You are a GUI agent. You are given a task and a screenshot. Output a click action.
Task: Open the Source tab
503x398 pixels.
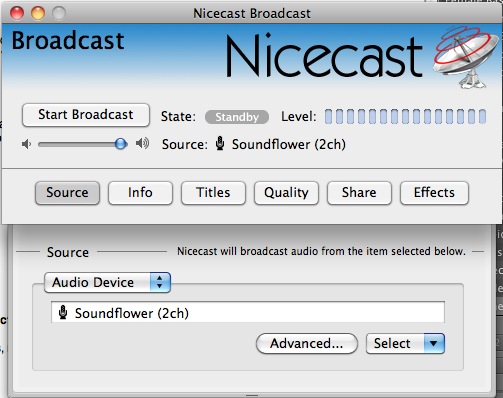67,193
